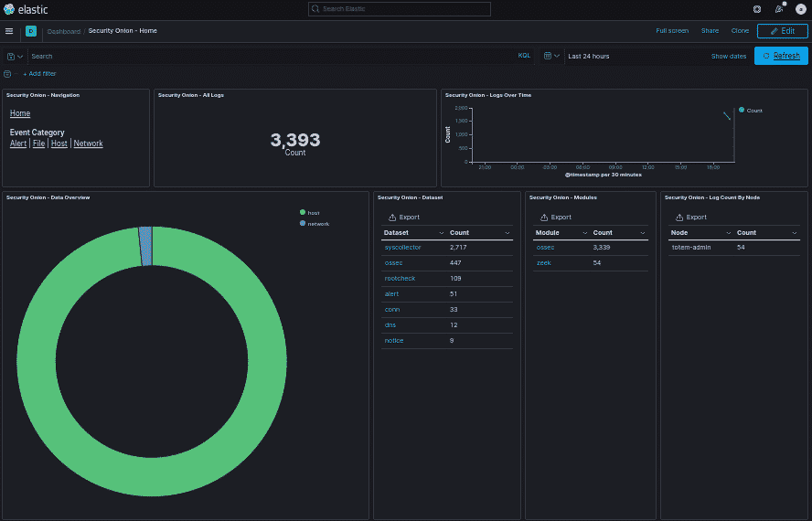Expand the Count column chevron in Node table
This screenshot has height=521, width=812.
click(x=794, y=233)
